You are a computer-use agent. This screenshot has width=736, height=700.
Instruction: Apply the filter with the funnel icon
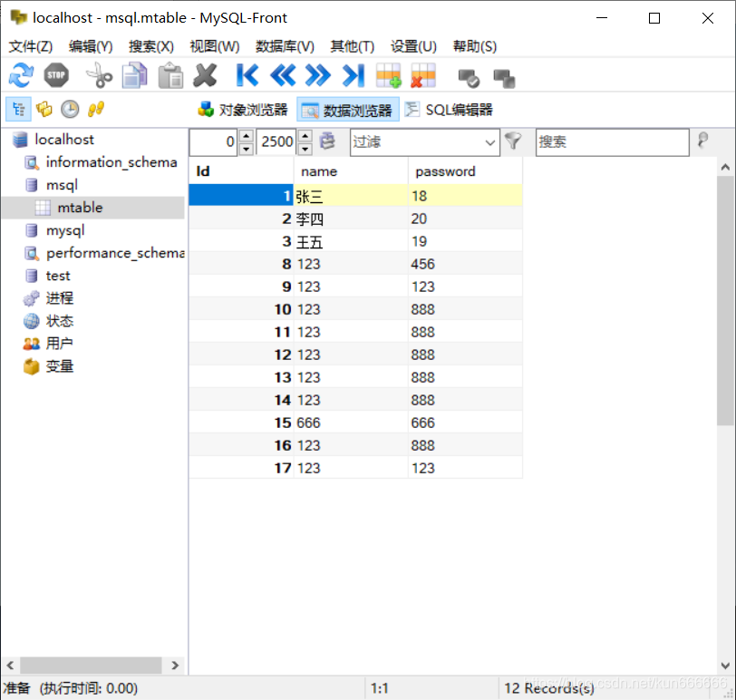point(512,141)
